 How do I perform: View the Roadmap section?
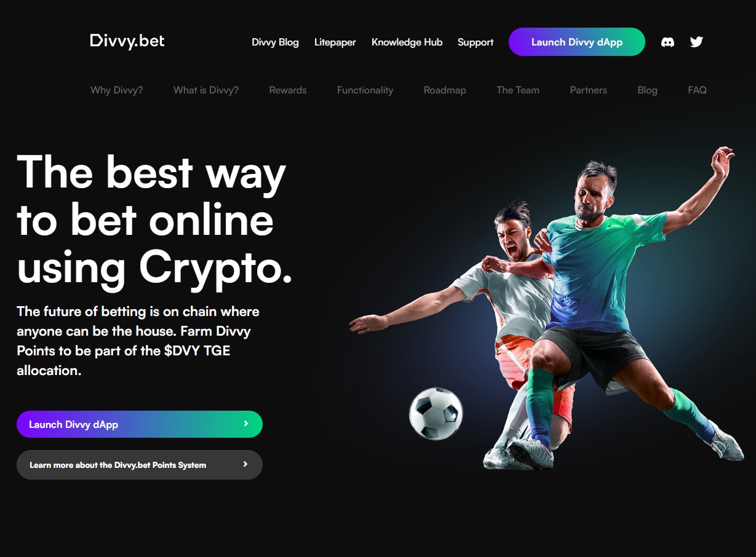coord(445,90)
